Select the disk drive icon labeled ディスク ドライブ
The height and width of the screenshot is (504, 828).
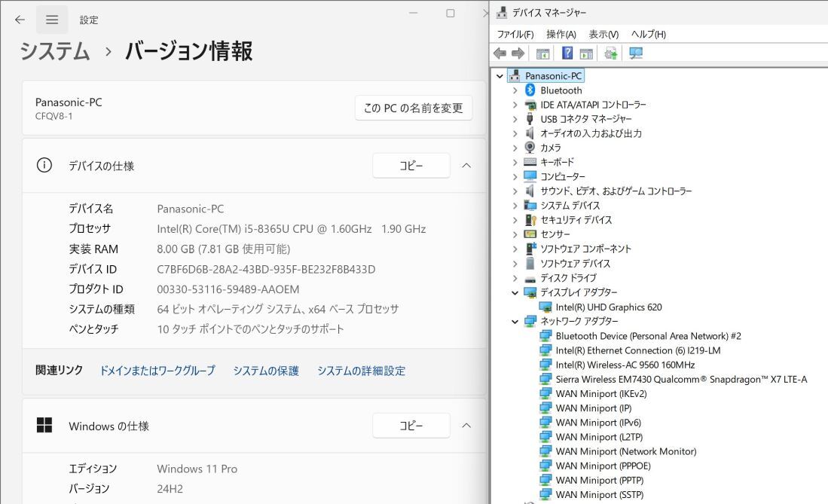[530, 278]
